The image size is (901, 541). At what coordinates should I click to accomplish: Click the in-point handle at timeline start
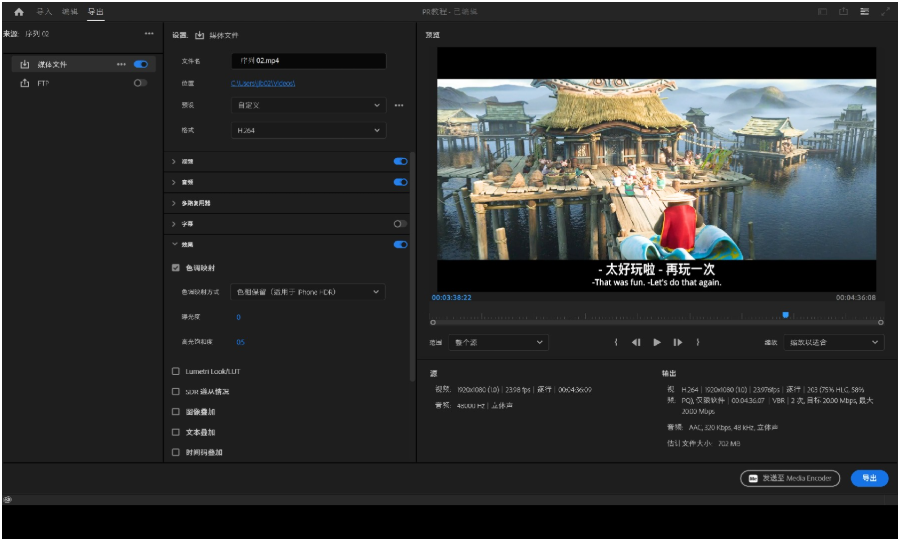point(433,323)
